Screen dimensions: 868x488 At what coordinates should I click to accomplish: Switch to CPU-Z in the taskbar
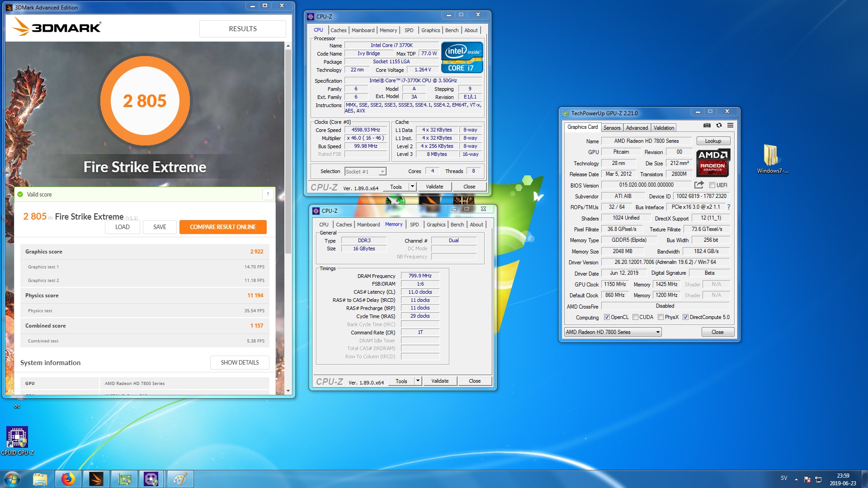coord(151,479)
